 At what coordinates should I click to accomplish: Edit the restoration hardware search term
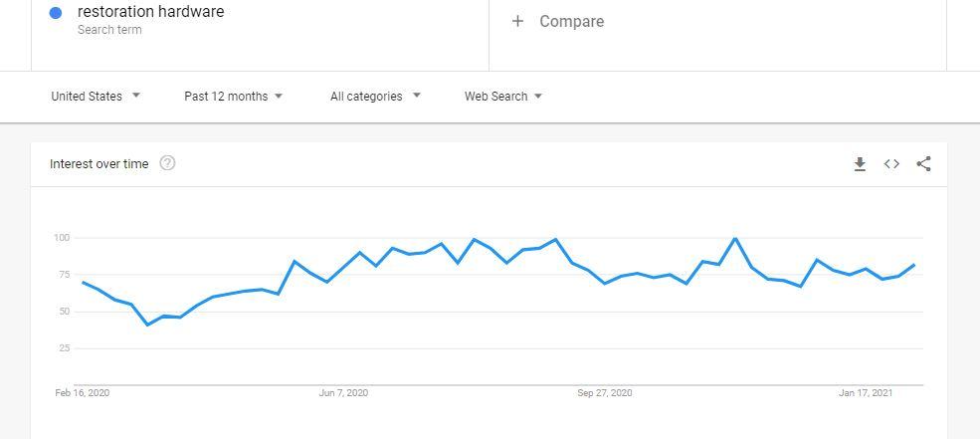click(150, 11)
